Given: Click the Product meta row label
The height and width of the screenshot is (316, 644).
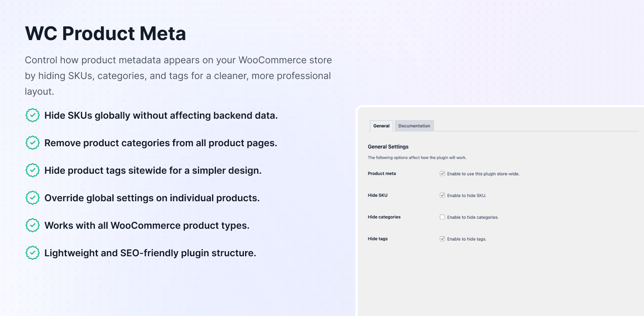Looking at the screenshot, I should pos(382,173).
